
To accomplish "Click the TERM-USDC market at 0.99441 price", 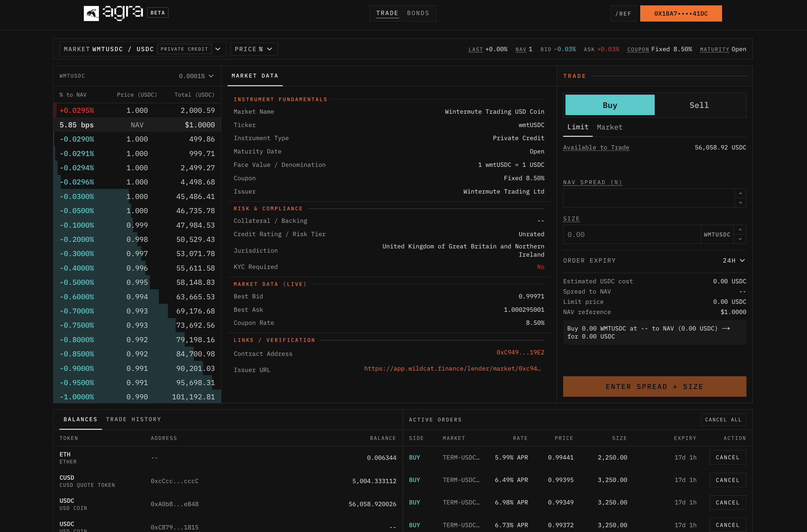I will 461,457.
